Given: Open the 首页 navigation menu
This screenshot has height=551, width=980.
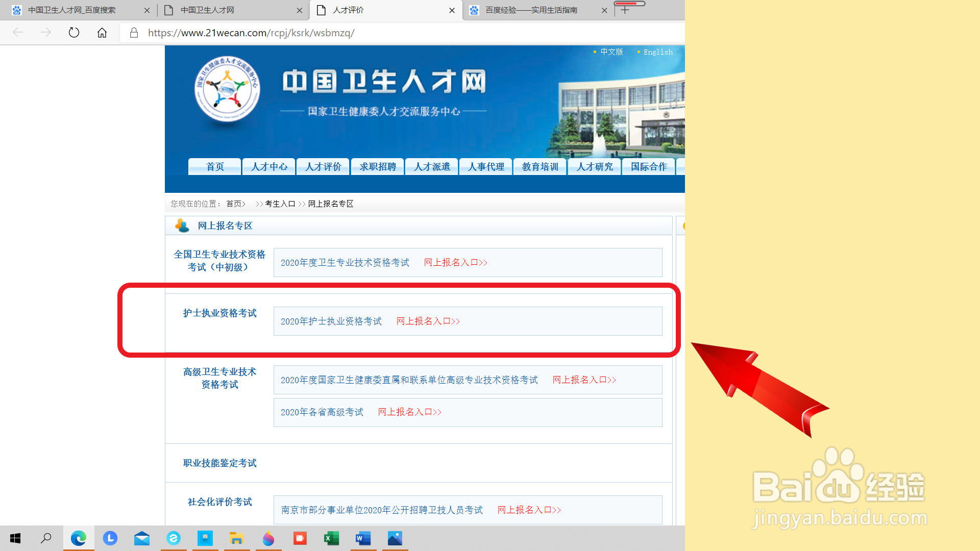Looking at the screenshot, I should pyautogui.click(x=215, y=167).
